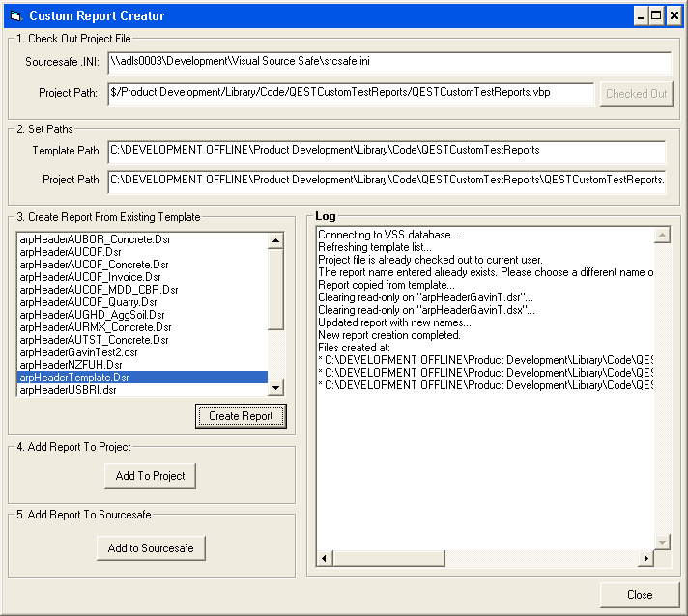Pick arpHeaderUSBRI.dsr in the template list

pyautogui.click(x=68, y=390)
